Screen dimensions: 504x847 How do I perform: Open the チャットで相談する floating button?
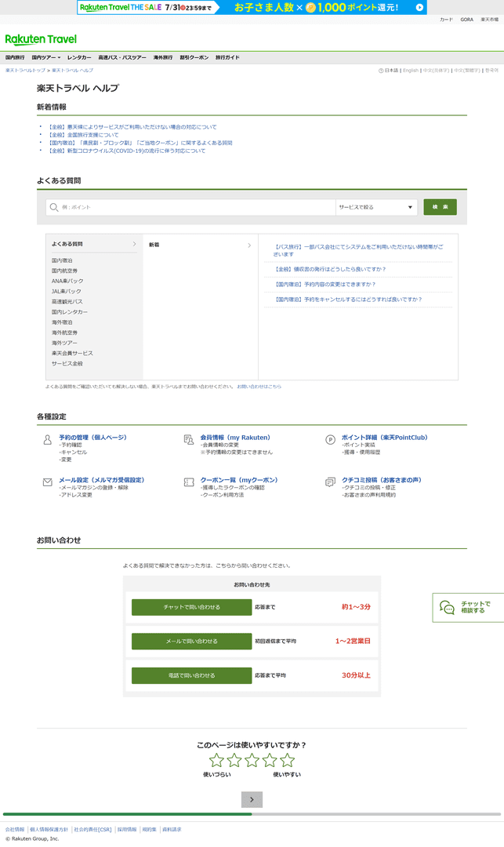tap(468, 607)
